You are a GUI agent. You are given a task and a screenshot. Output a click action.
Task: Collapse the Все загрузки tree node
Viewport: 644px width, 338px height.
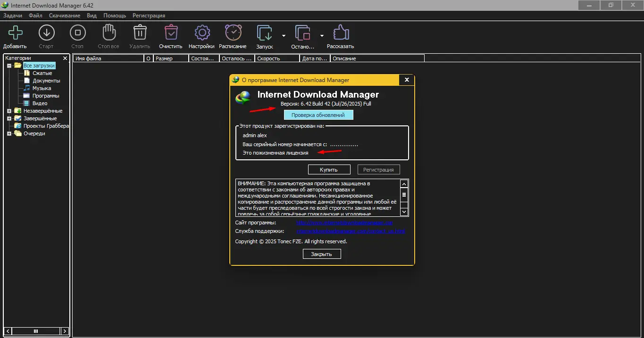click(9, 66)
